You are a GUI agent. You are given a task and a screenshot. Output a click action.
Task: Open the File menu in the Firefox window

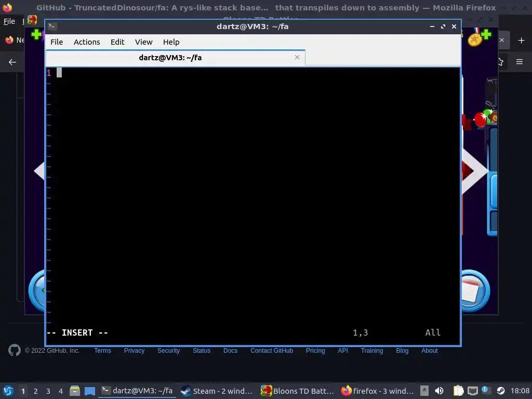[x=9, y=21]
